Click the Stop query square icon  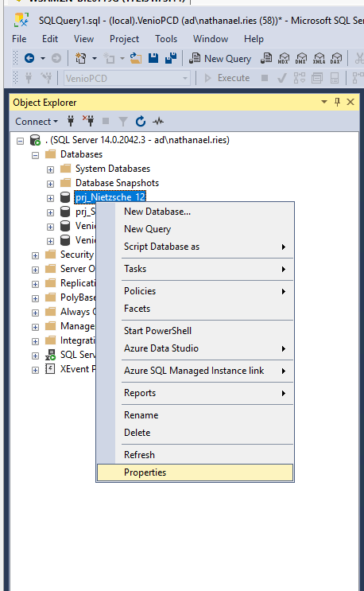(265, 78)
